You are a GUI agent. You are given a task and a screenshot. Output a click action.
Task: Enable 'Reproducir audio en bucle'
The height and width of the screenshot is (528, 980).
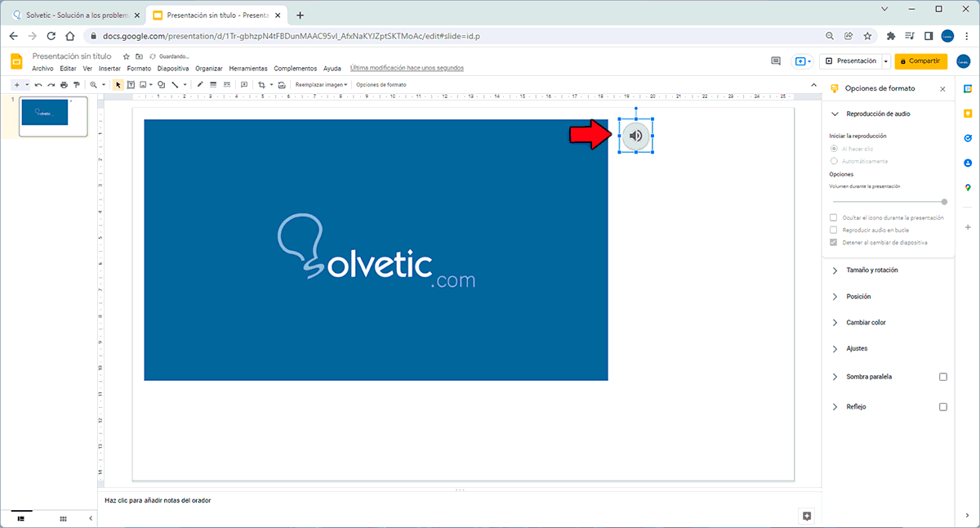click(x=834, y=230)
